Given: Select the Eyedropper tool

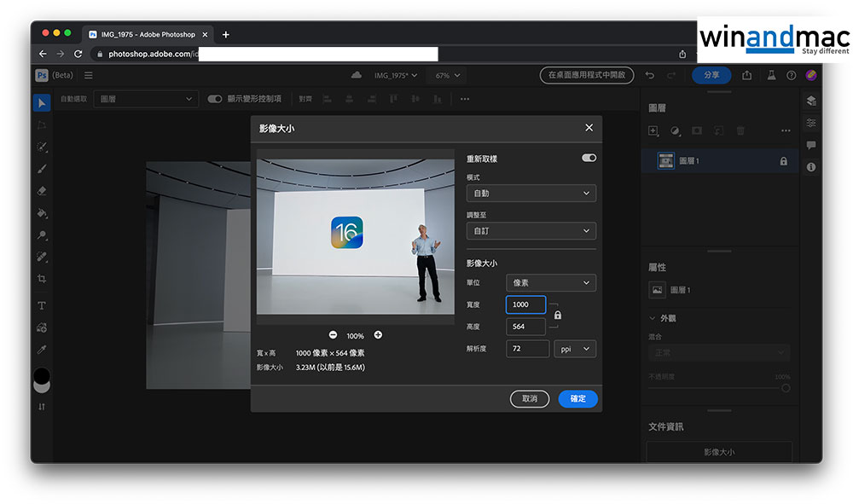Looking at the screenshot, I should click(x=42, y=350).
